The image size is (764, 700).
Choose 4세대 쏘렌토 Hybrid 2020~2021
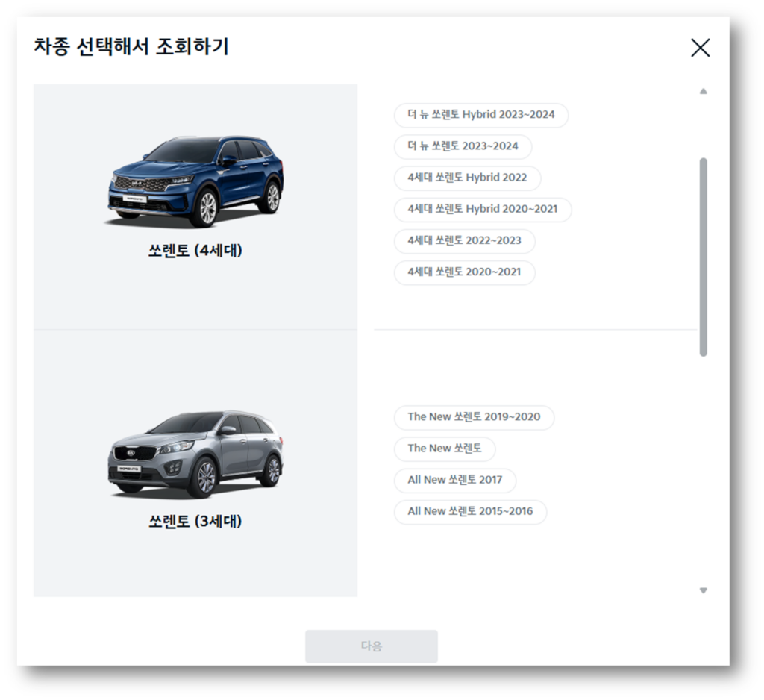click(x=481, y=210)
